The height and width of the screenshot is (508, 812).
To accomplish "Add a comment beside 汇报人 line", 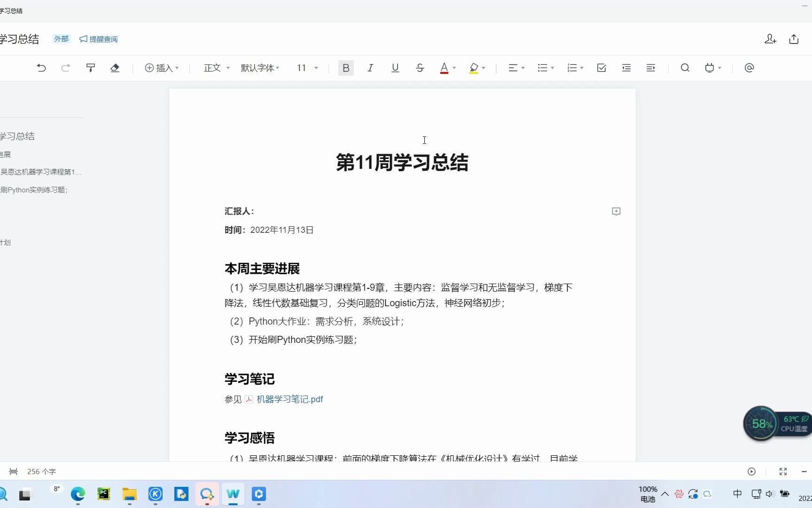I will point(616,211).
